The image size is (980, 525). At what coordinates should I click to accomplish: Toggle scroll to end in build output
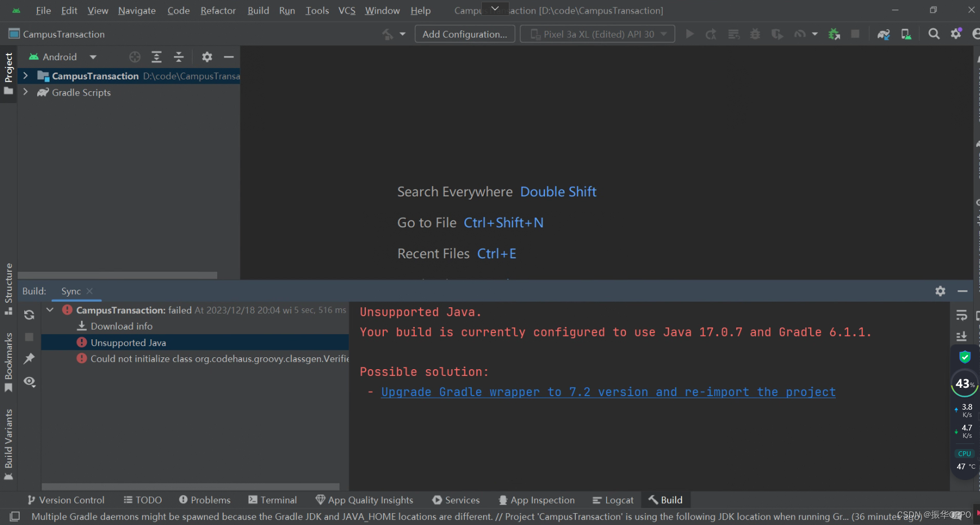[961, 336]
